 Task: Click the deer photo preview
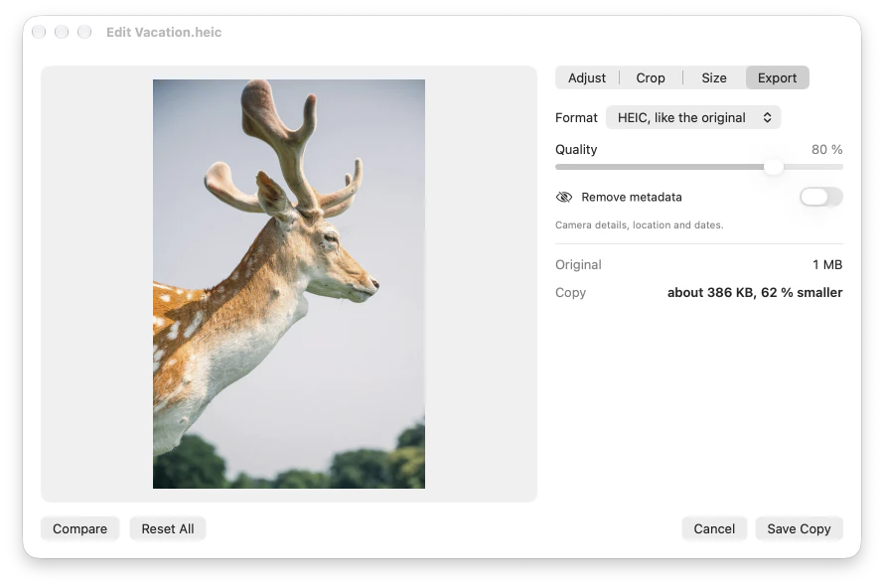(289, 283)
